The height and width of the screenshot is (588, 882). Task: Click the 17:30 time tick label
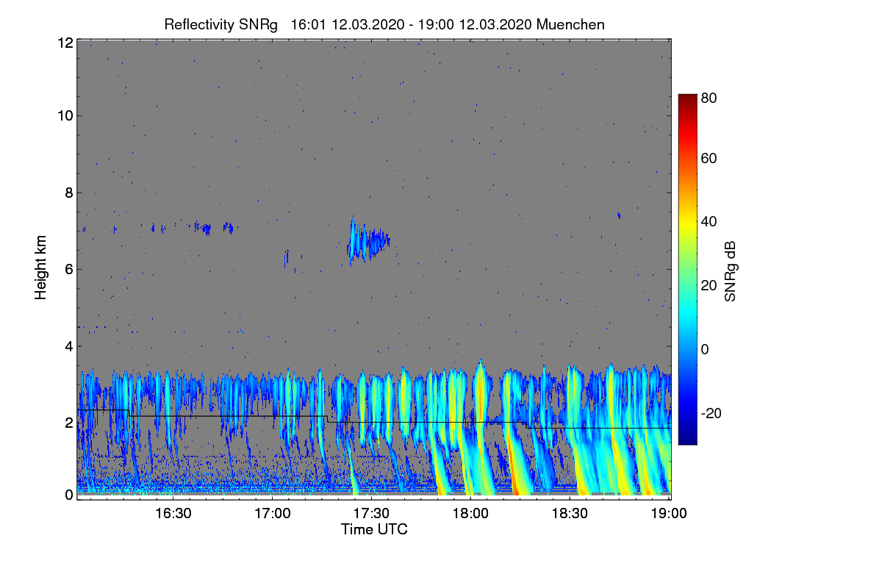372,513
